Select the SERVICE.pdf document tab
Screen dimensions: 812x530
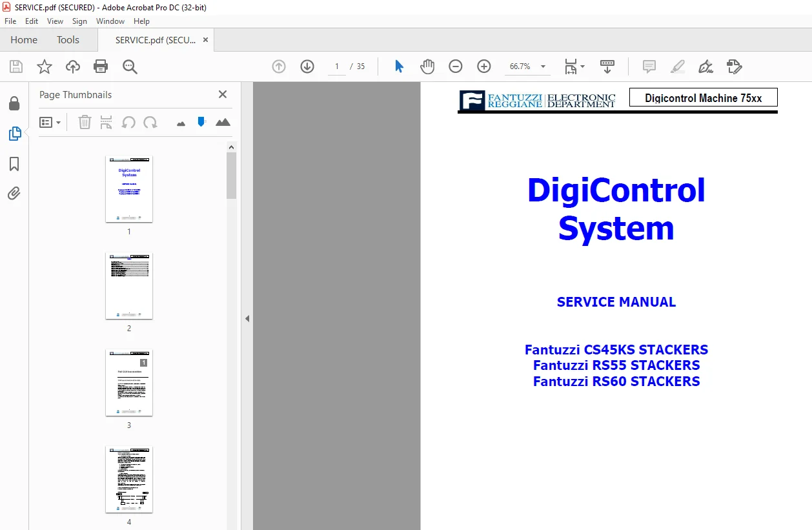pos(156,40)
